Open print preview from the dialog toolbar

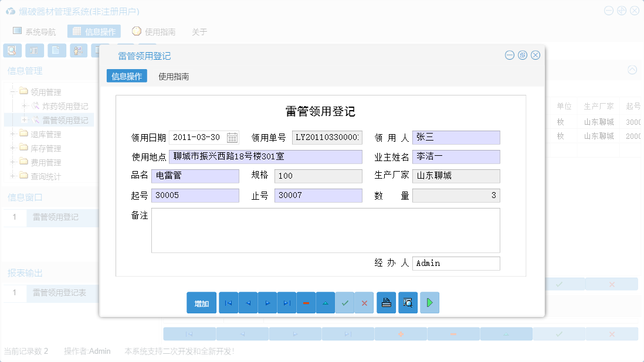[x=408, y=302]
